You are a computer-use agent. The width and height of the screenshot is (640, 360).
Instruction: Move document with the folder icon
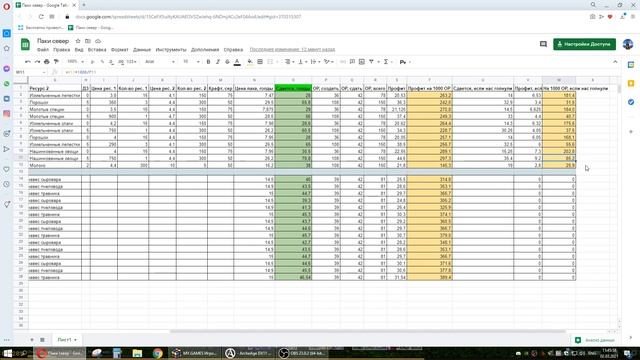click(88, 41)
